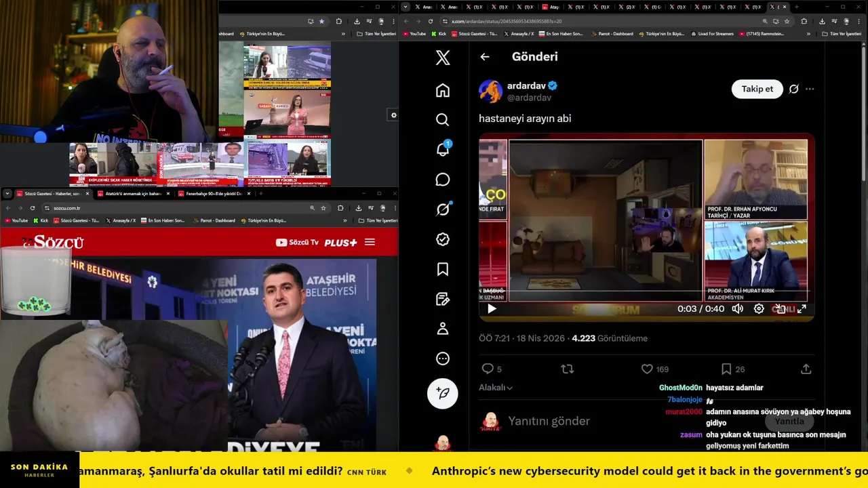Open tab search chevron in Sözcü browser window

pyautogui.click(x=7, y=194)
